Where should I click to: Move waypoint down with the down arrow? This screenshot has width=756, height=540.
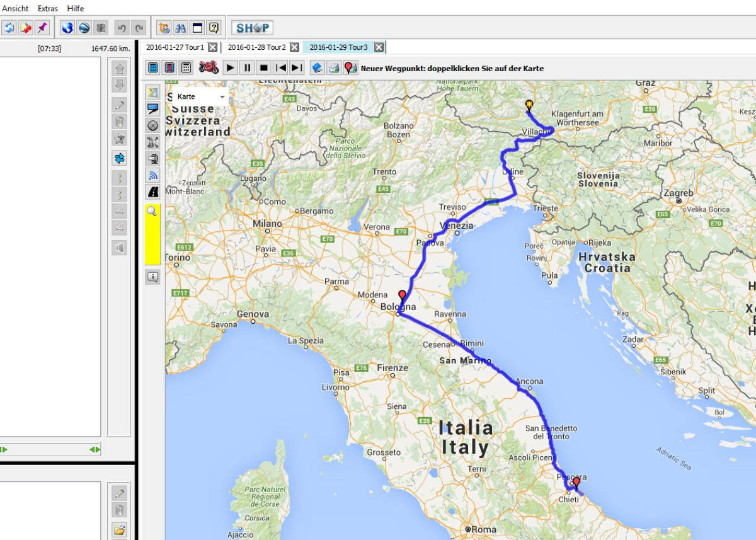[x=119, y=84]
